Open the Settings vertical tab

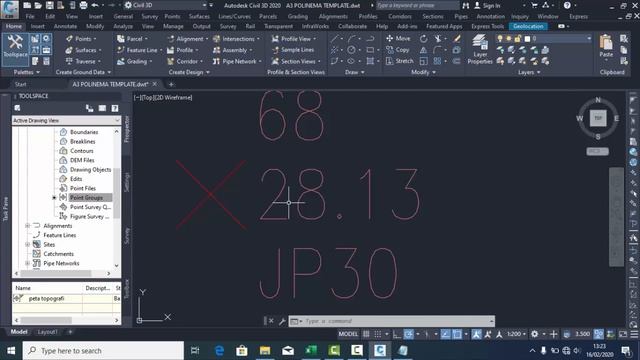point(127,182)
